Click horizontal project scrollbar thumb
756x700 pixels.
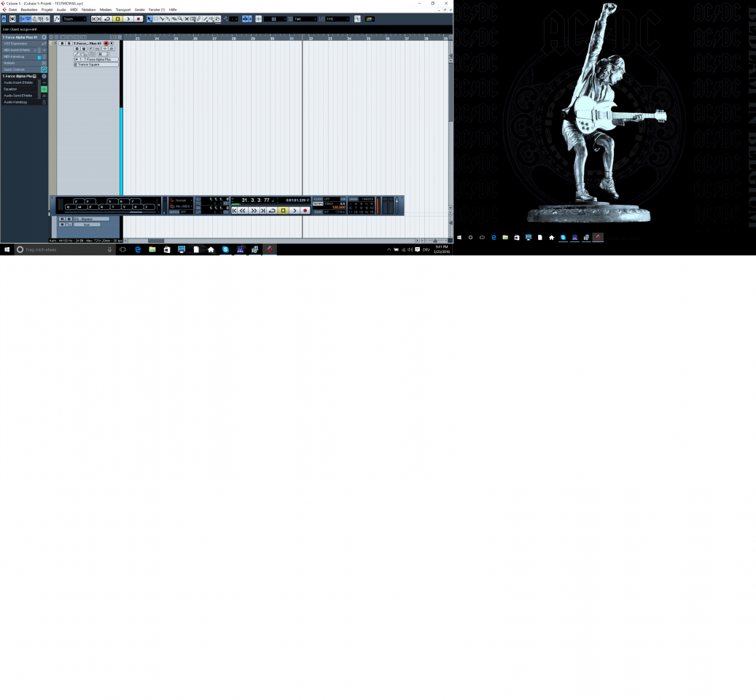pos(156,240)
